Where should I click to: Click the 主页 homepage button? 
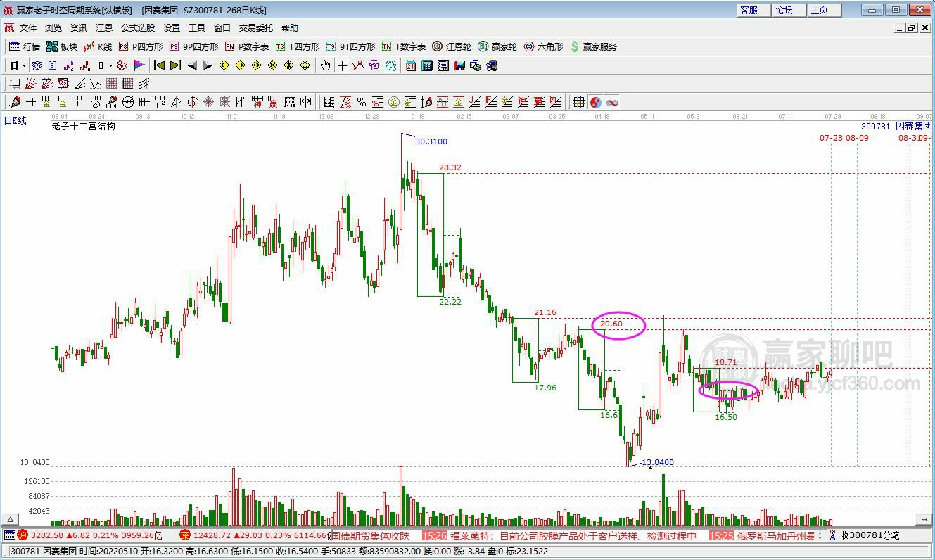(823, 10)
